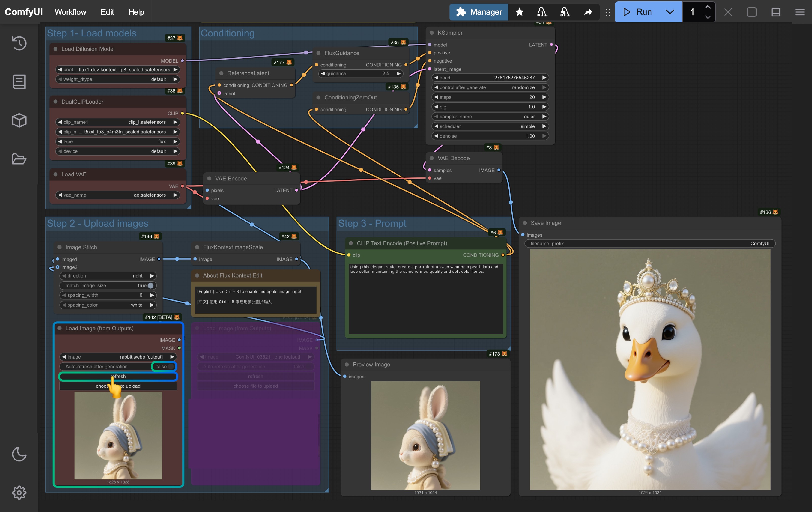The width and height of the screenshot is (812, 512).
Task: Open the Run options dropdown chevron
Action: pyautogui.click(x=670, y=12)
